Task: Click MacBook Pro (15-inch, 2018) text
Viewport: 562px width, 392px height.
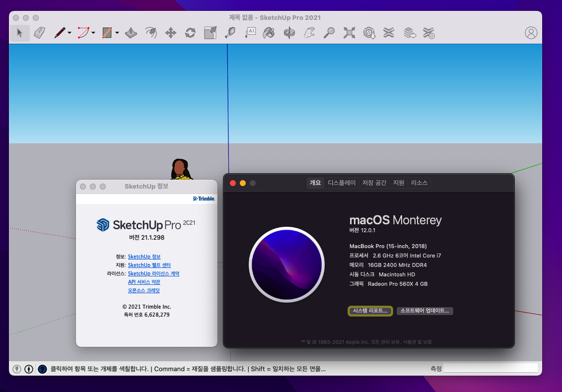Action: 388,246
